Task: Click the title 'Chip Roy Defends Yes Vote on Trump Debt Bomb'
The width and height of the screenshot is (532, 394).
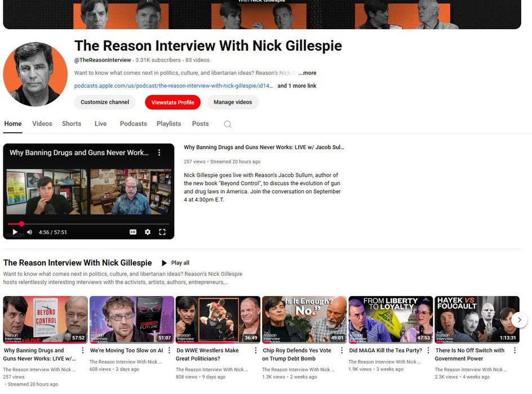Action: [x=297, y=355]
